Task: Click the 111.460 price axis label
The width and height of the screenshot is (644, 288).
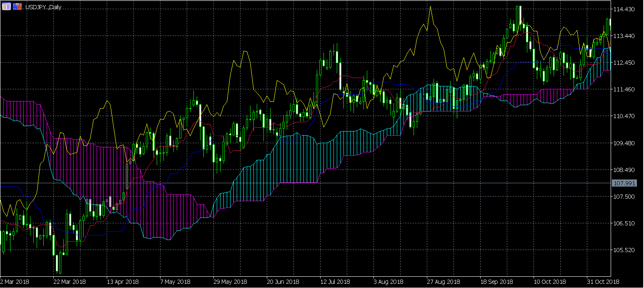Action: (x=624, y=89)
